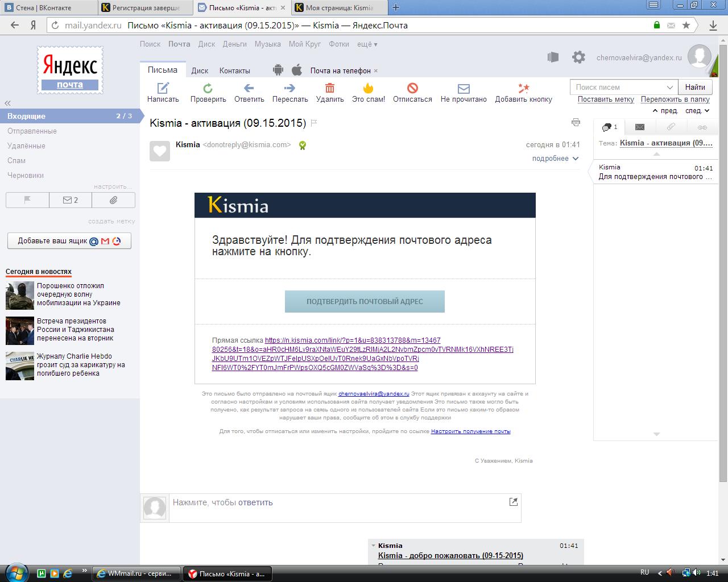Toggle the flag next to the letter subject

(x=314, y=123)
